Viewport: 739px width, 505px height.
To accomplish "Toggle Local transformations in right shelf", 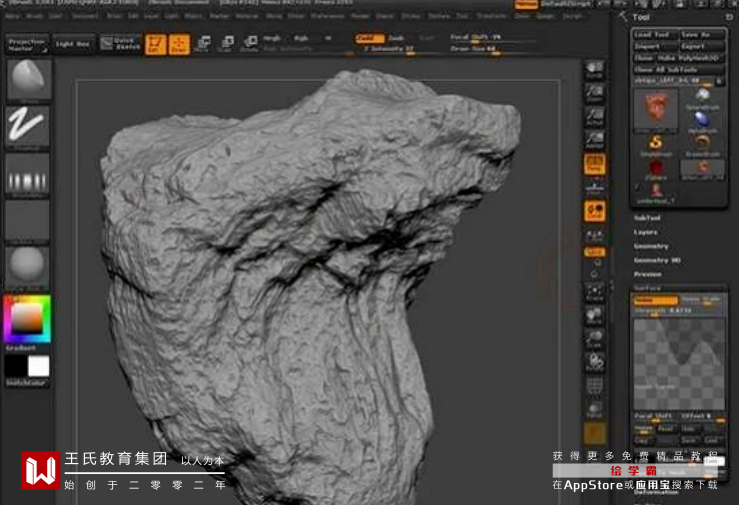I will [594, 211].
